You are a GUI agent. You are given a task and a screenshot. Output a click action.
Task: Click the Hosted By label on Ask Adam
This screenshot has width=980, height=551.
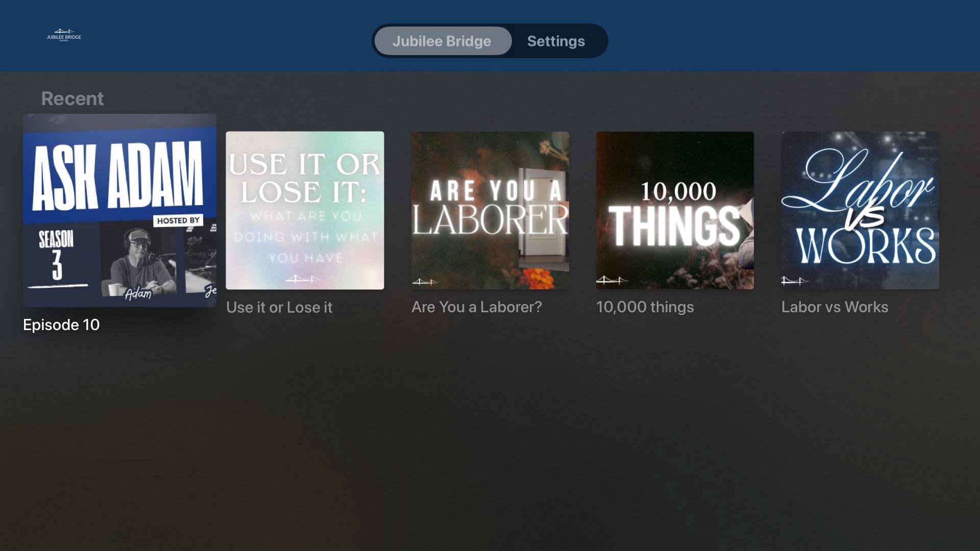178,220
